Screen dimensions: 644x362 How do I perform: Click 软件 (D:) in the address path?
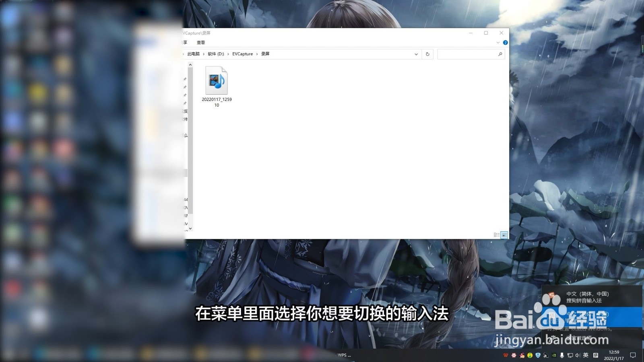216,54
